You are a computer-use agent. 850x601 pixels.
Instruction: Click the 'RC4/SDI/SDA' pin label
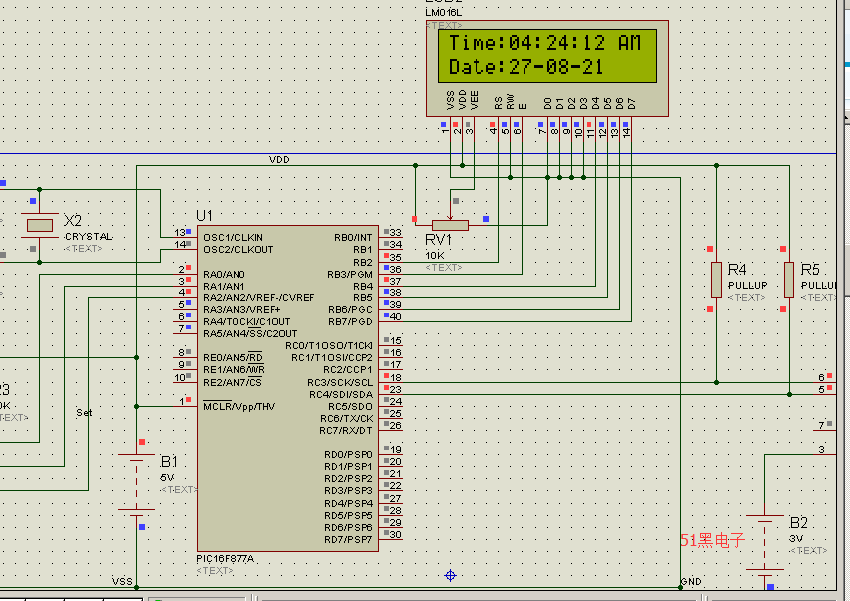click(341, 395)
